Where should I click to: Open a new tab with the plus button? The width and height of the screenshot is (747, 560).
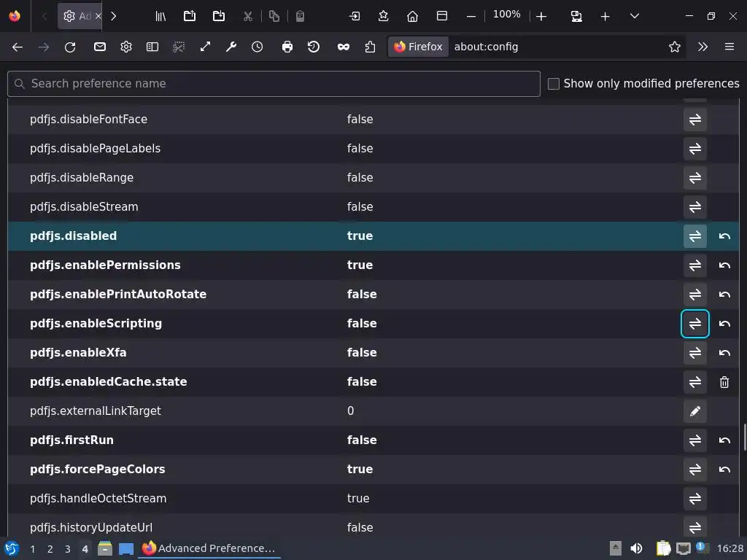[x=605, y=16]
